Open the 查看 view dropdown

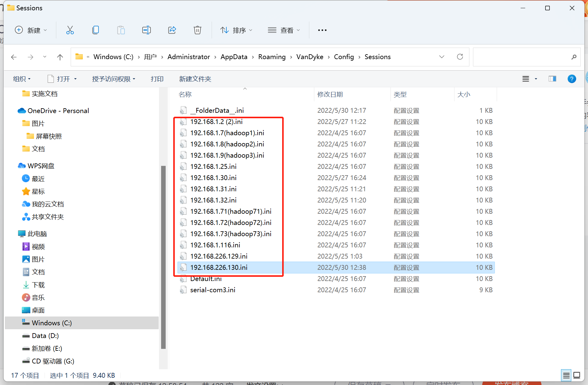point(284,30)
